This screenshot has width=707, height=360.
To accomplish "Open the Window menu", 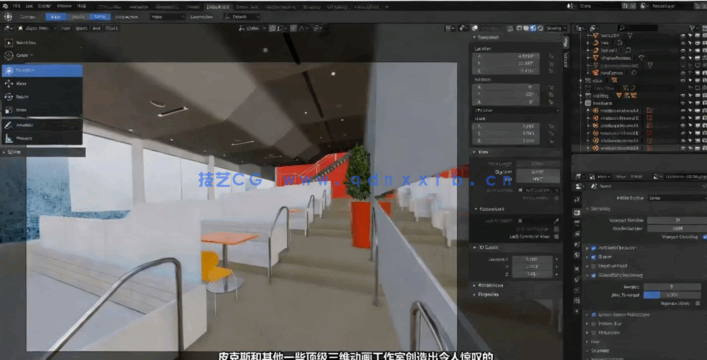I will (64, 6).
